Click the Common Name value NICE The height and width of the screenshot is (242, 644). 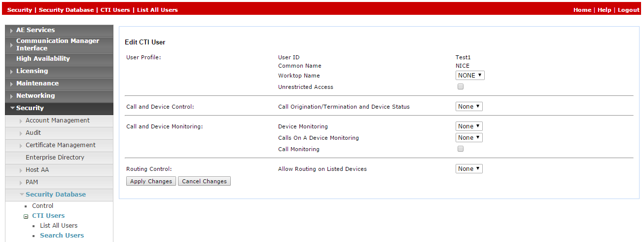click(x=463, y=66)
